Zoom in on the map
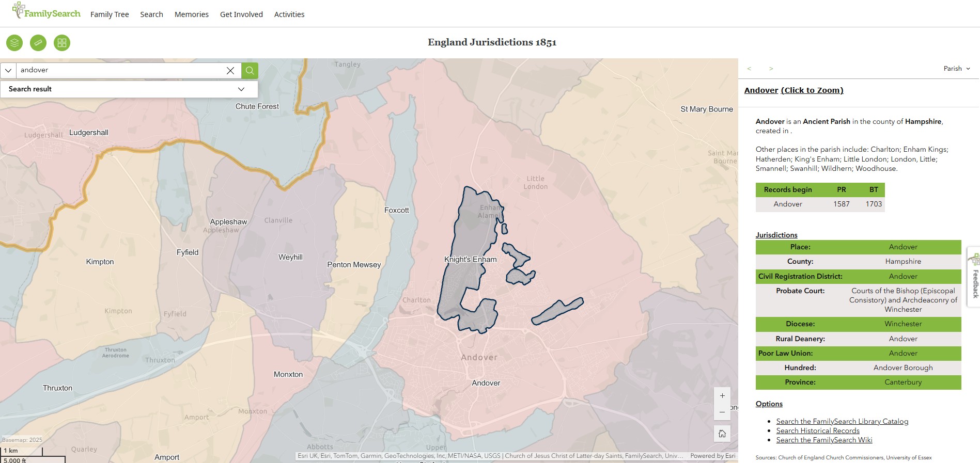980x463 pixels. point(722,396)
